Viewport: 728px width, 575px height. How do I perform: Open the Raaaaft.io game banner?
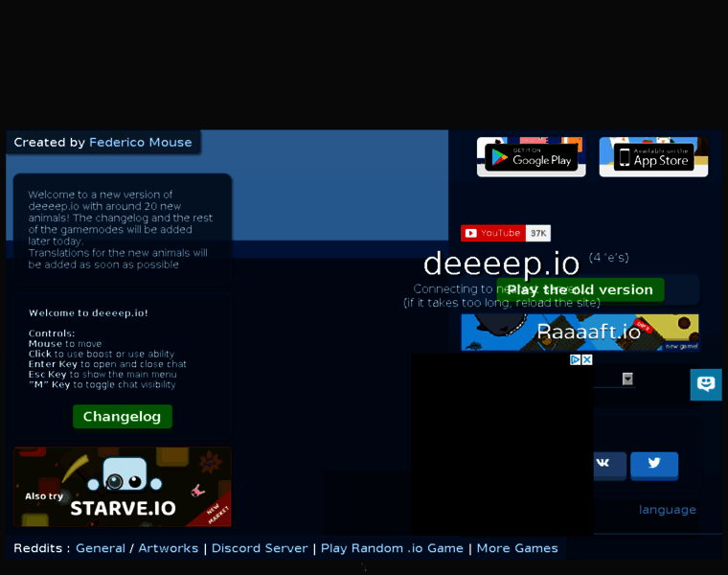coord(580,333)
